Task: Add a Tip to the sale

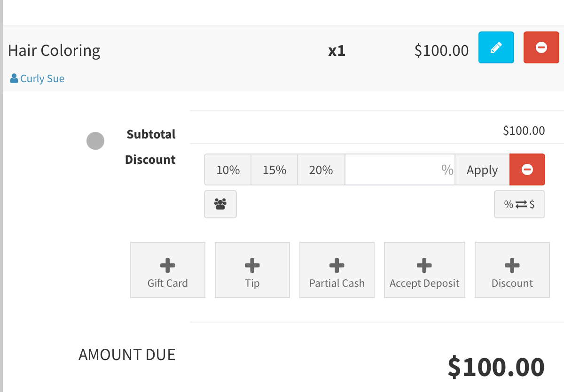Action: click(x=252, y=270)
